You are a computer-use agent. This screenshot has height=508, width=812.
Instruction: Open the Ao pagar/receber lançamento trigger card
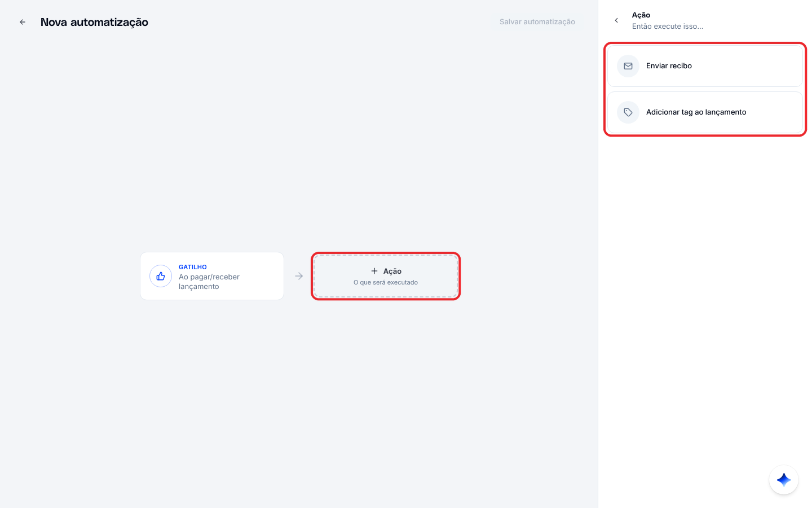tap(212, 276)
